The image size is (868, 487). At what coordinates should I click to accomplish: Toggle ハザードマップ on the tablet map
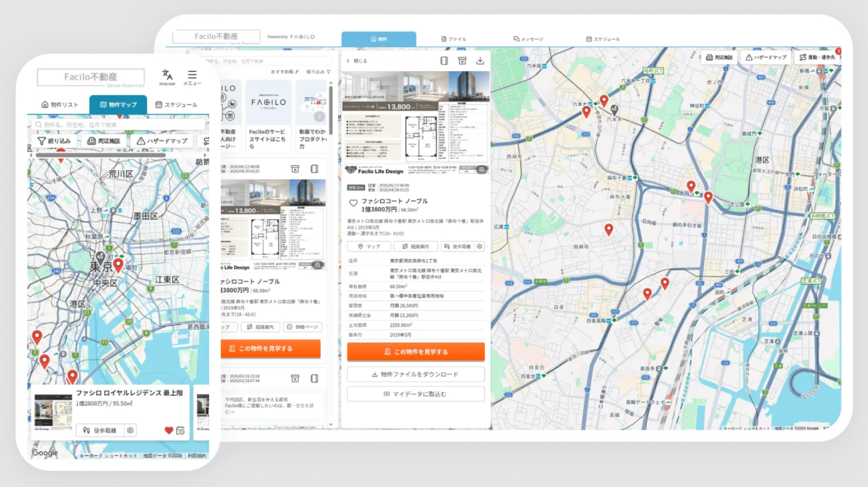[766, 58]
